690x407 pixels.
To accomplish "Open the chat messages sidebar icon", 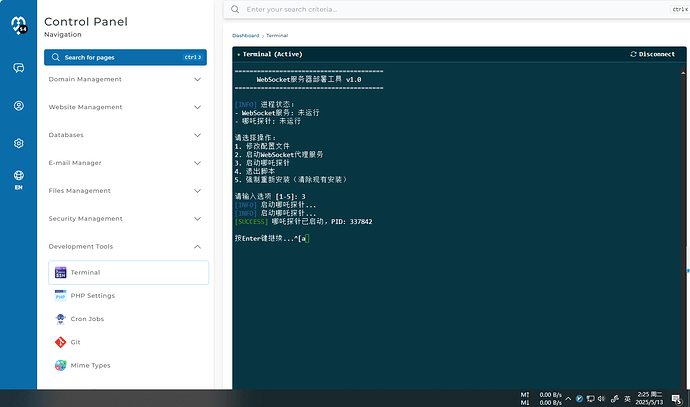I will point(18,68).
